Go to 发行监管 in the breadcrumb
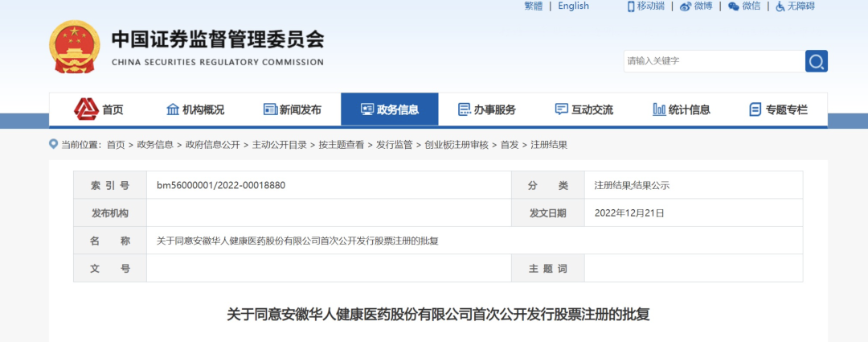The height and width of the screenshot is (342, 868). coord(394,145)
